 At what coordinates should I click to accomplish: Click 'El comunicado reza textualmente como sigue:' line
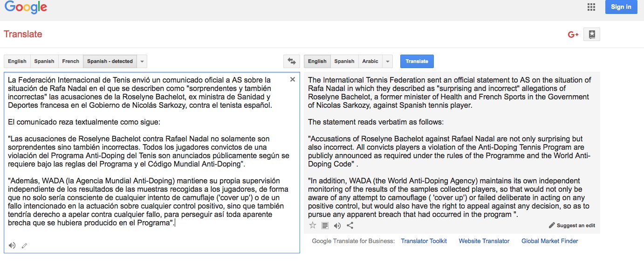click(84, 122)
